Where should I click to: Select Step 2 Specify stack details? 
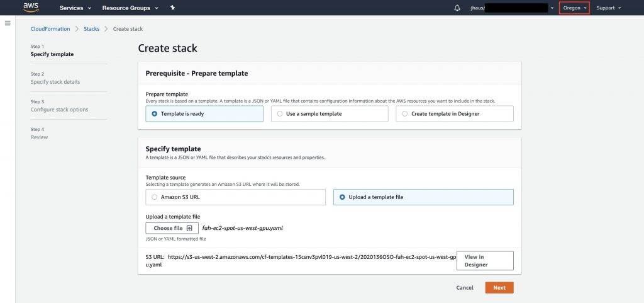[55, 78]
